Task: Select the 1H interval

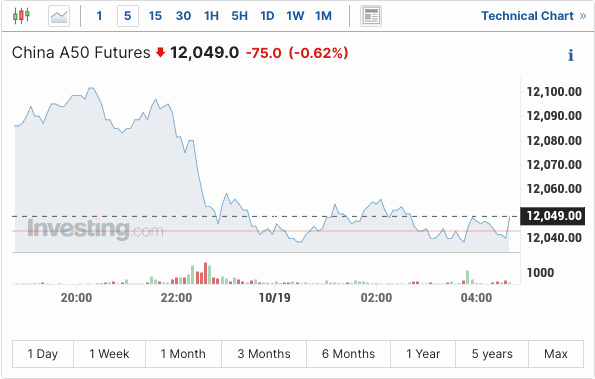Action: pos(211,16)
